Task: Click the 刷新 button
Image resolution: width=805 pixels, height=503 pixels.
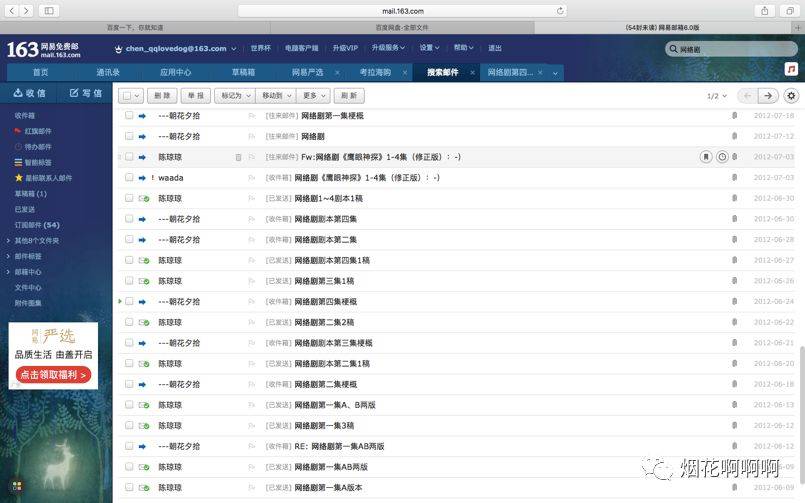Action: tap(349, 96)
